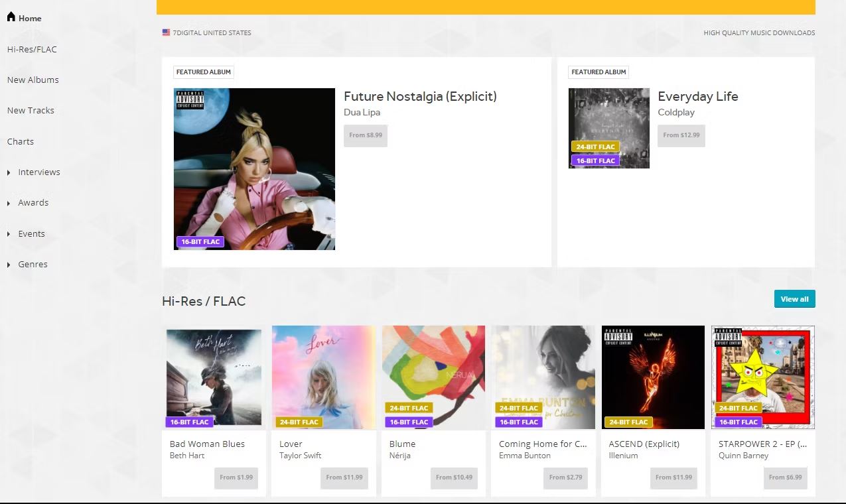Expand the Interviews sidebar section
The height and width of the screenshot is (504, 846).
[9, 172]
